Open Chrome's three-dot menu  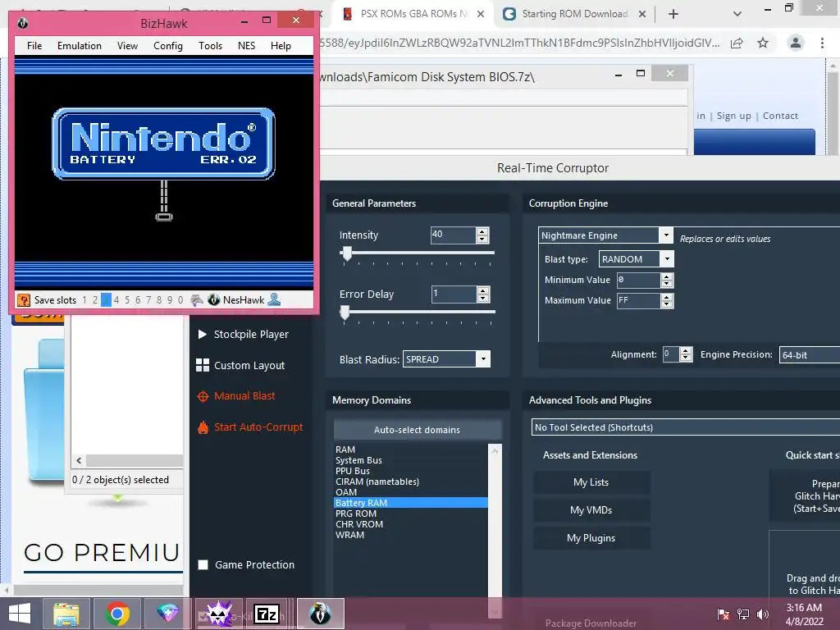822,43
